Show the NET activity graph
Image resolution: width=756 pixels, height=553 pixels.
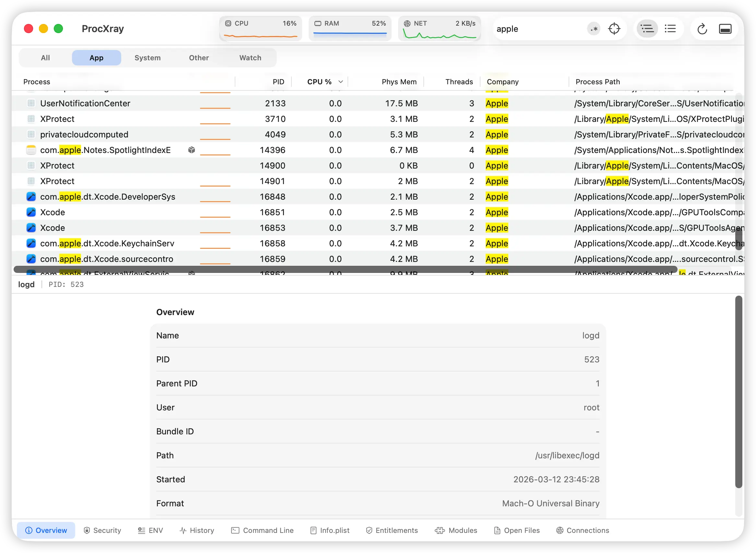pos(440,28)
